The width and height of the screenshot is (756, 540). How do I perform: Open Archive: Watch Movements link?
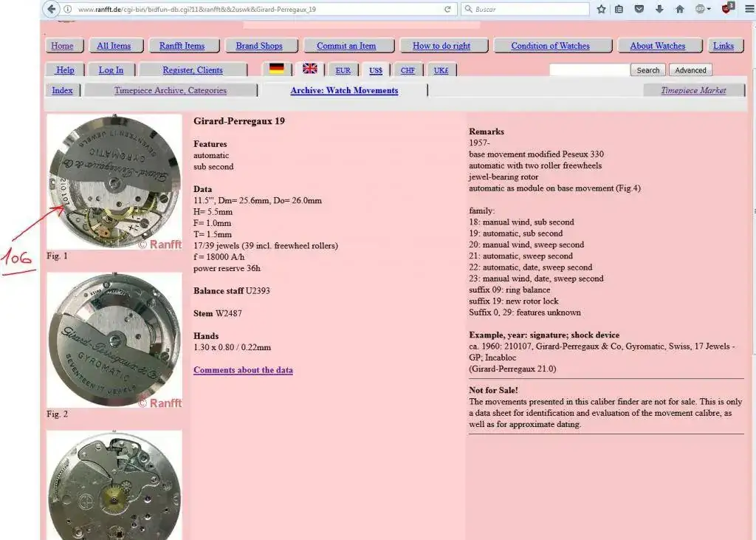[x=344, y=90]
